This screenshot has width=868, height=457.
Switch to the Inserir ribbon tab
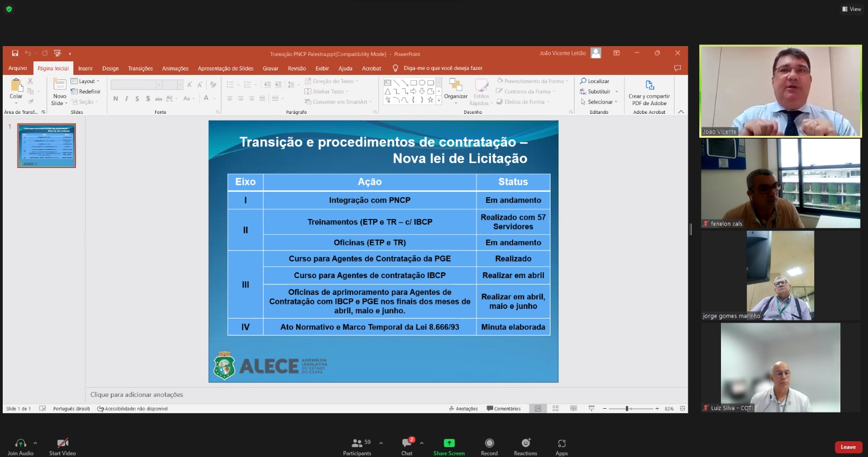point(85,68)
